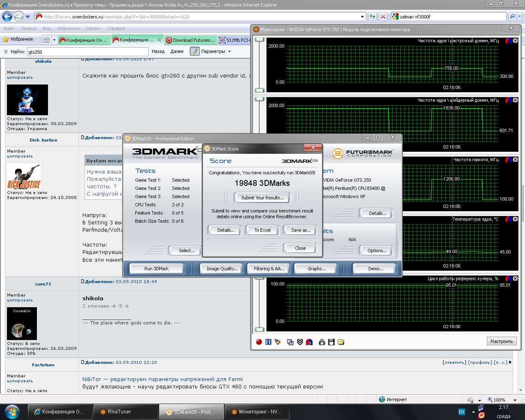The height and width of the screenshot is (420, 525).
Task: Open the address bar dropdown arrow
Action: pos(362,17)
